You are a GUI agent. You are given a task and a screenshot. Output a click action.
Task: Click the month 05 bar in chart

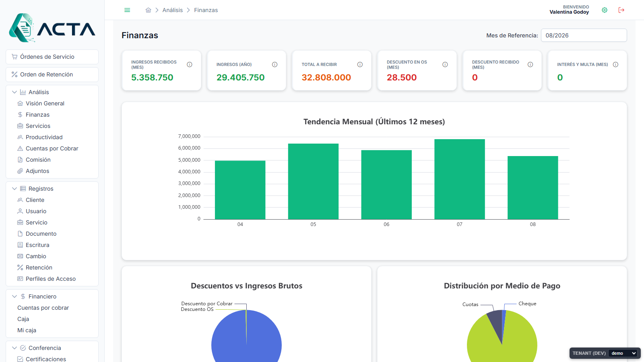click(x=313, y=181)
